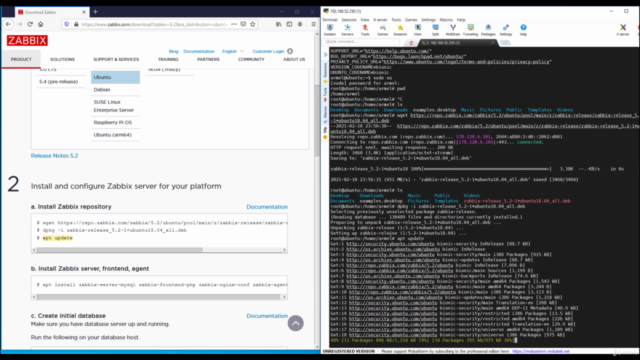Open the Games toolbar icon in MobaXterm
The height and width of the screenshot is (360, 640).
(382, 29)
